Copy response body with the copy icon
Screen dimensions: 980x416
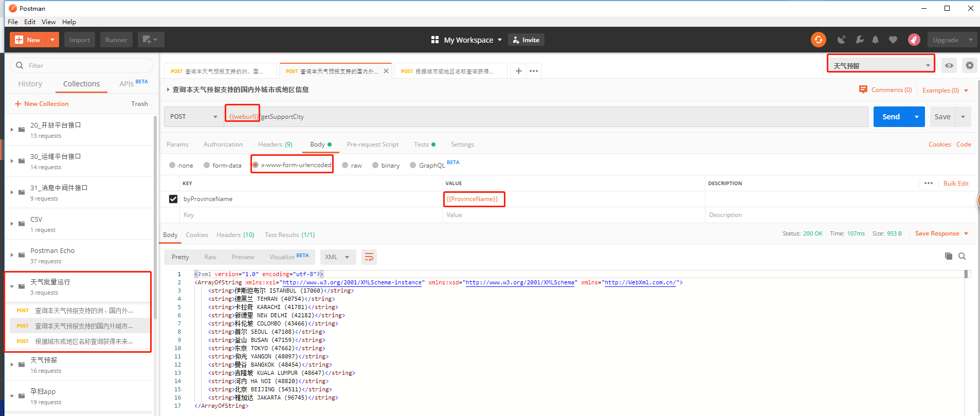949,256
